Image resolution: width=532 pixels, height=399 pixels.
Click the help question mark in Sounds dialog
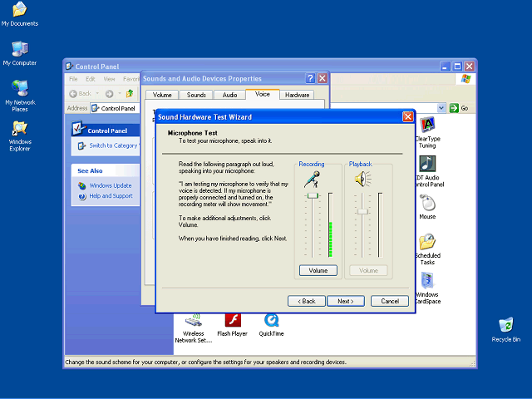[x=310, y=78]
